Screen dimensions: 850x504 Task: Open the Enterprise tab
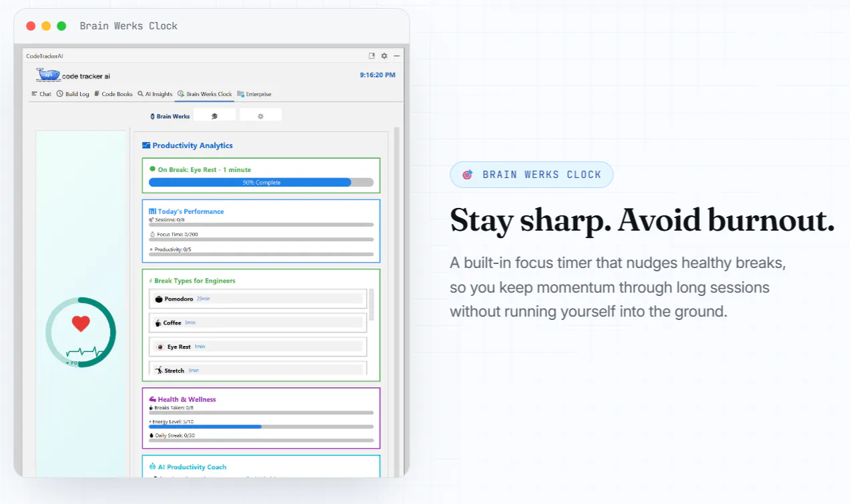(254, 94)
